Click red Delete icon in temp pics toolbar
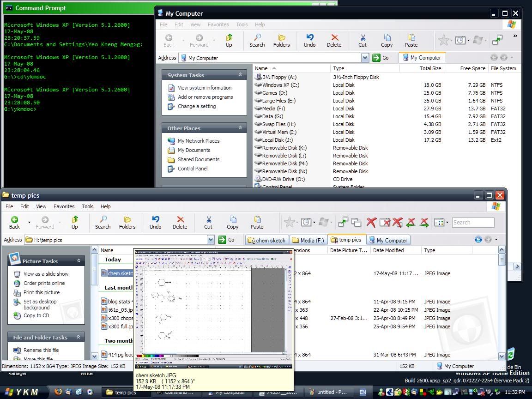The width and height of the screenshot is (532, 399). 180,219
